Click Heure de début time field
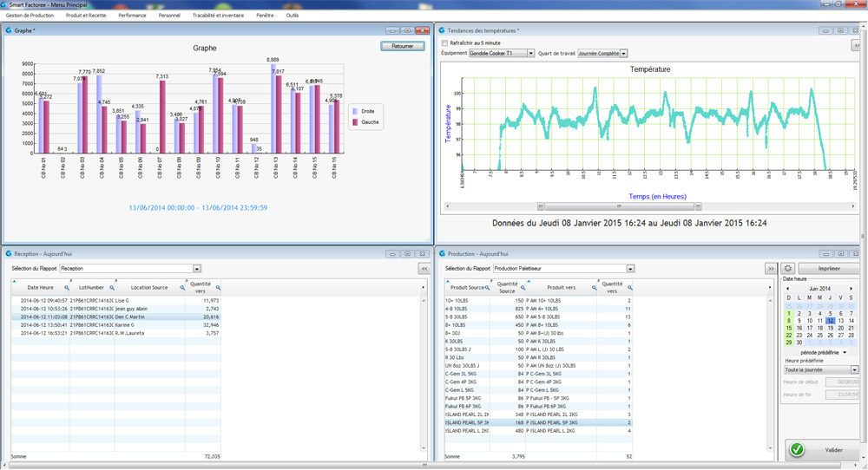 pyautogui.click(x=842, y=382)
